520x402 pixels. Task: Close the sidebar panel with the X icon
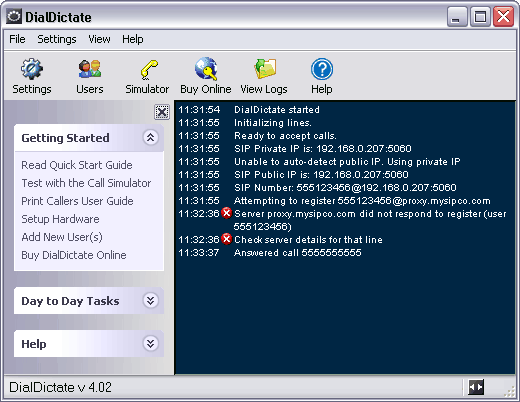162,112
